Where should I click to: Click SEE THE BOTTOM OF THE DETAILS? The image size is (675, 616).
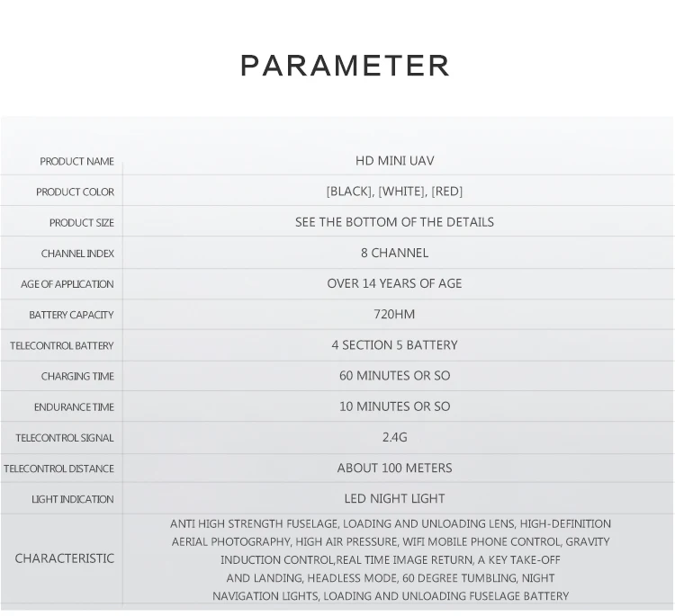(x=395, y=222)
